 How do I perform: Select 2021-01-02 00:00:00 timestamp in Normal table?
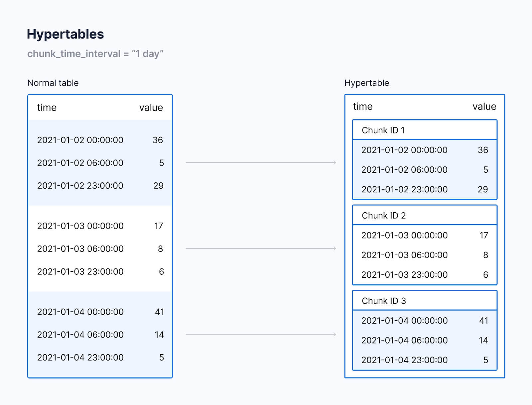[80, 140]
